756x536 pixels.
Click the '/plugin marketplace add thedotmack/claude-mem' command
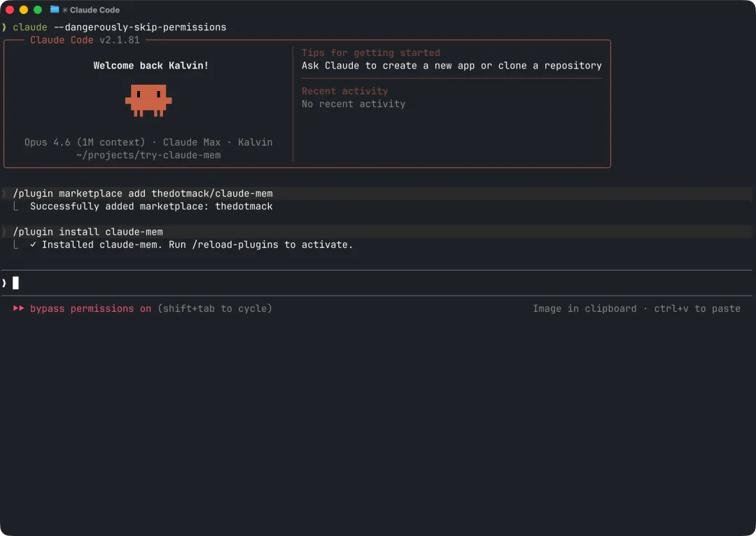[143, 193]
